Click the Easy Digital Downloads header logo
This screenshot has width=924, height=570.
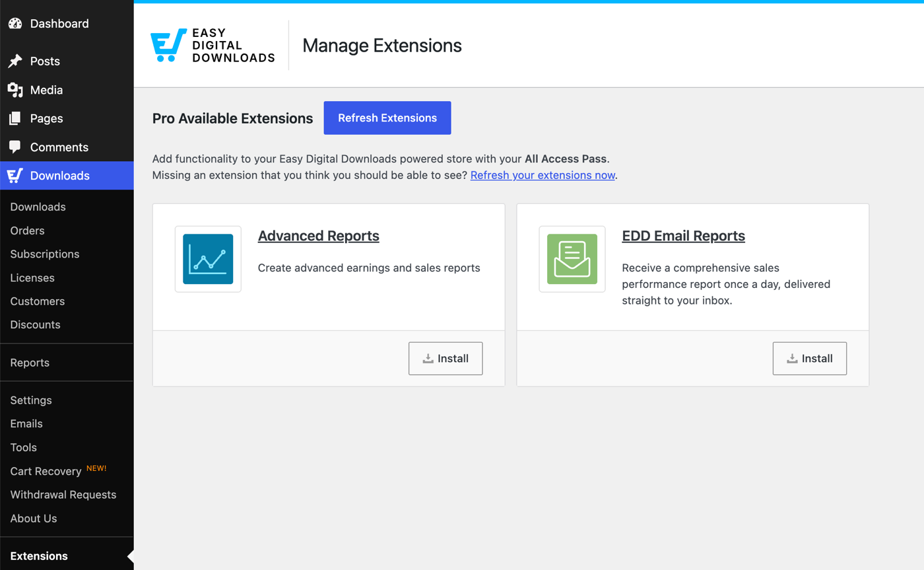213,46
